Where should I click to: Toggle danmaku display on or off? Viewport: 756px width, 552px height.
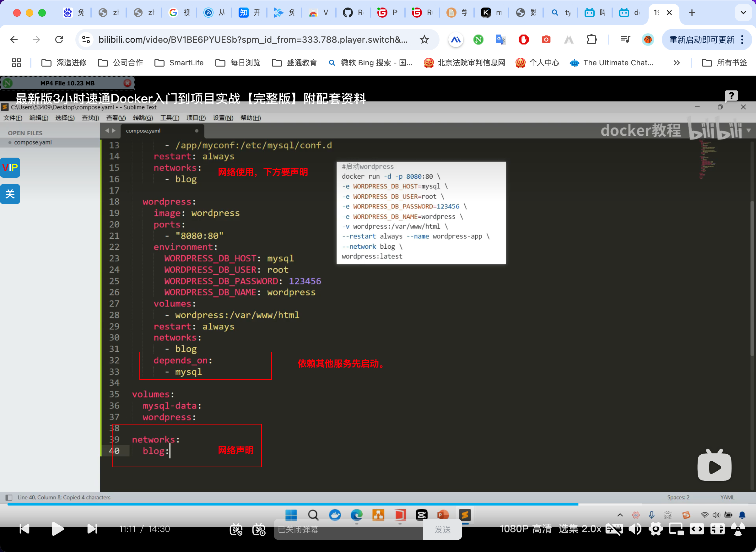[236, 530]
